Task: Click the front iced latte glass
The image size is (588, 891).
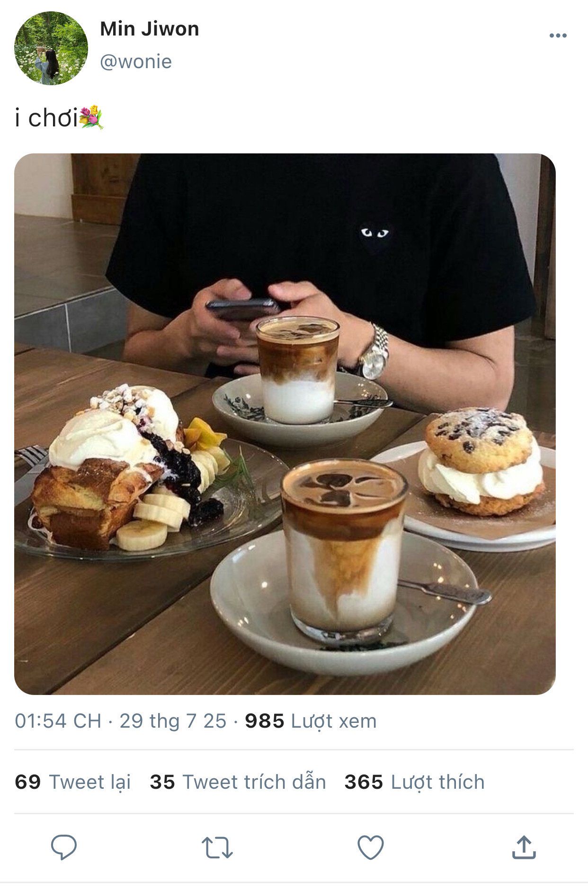Action: (x=344, y=550)
